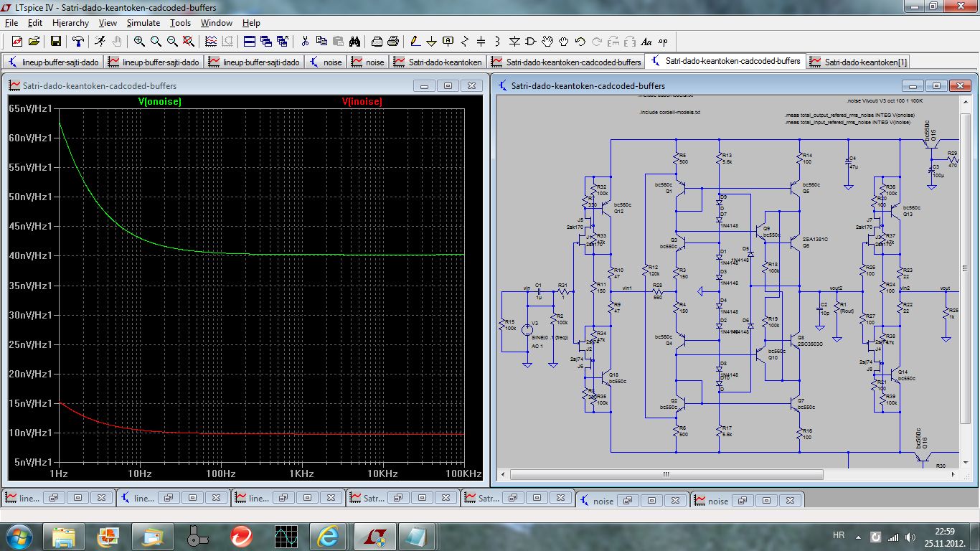Switch to the noise plot tab

pyautogui.click(x=367, y=62)
